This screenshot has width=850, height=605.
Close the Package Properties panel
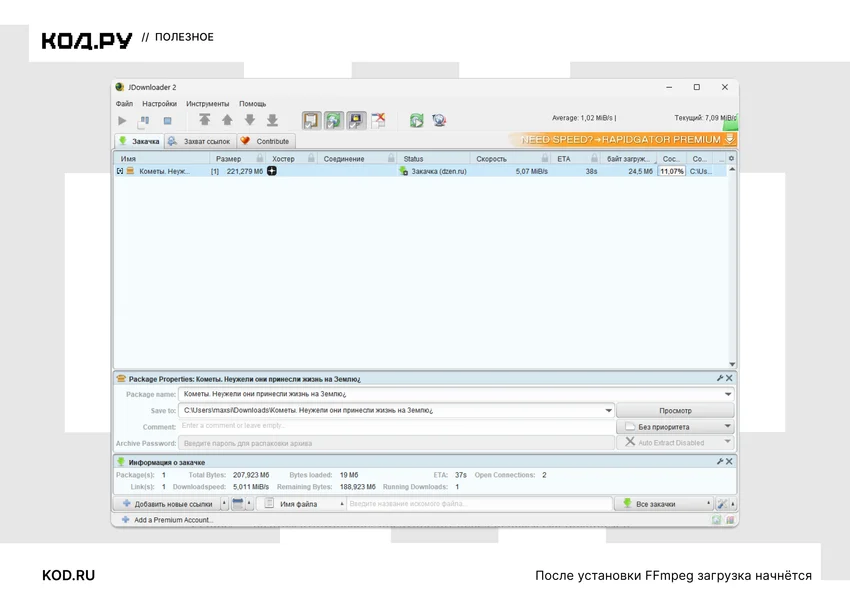tap(729, 378)
